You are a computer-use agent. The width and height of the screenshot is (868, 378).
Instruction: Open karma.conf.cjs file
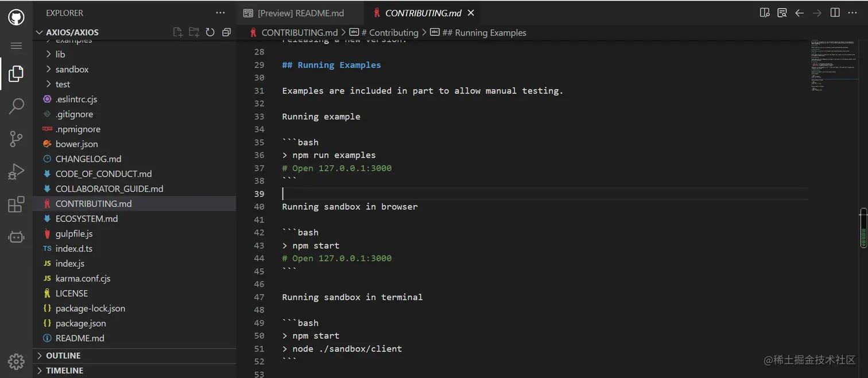134,278
